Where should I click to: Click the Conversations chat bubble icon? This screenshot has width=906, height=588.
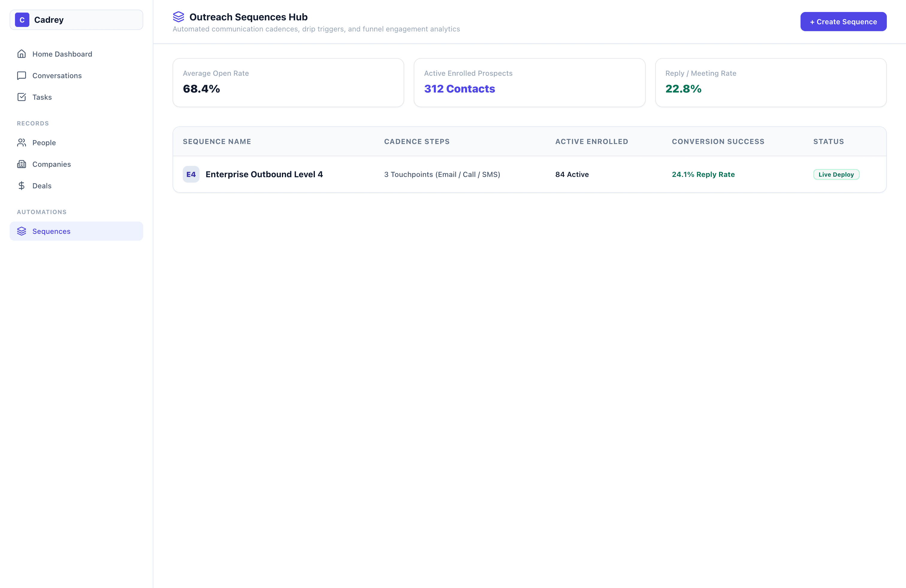[x=22, y=76]
